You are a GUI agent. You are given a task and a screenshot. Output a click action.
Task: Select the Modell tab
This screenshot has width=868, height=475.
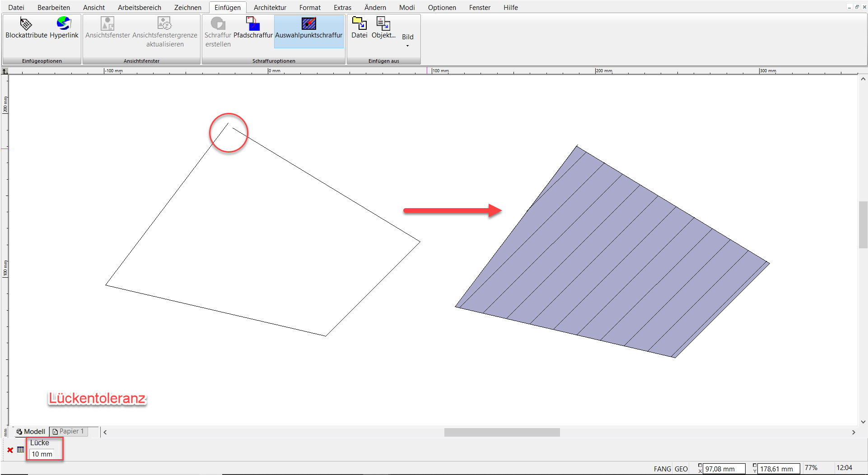click(x=31, y=432)
